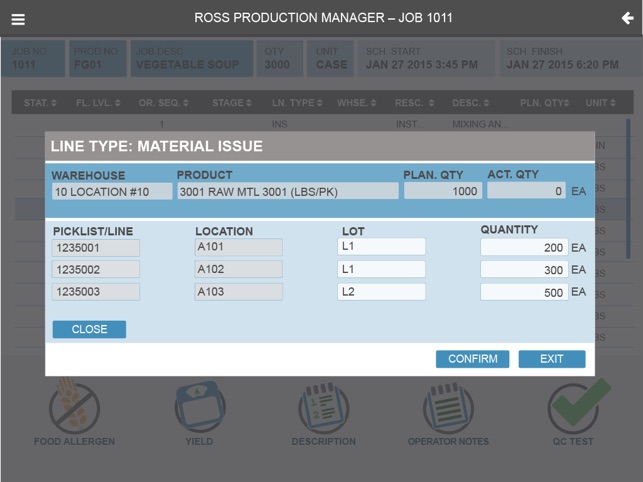Edit lot field for picklist 1235001
643x482 pixels.
(381, 247)
